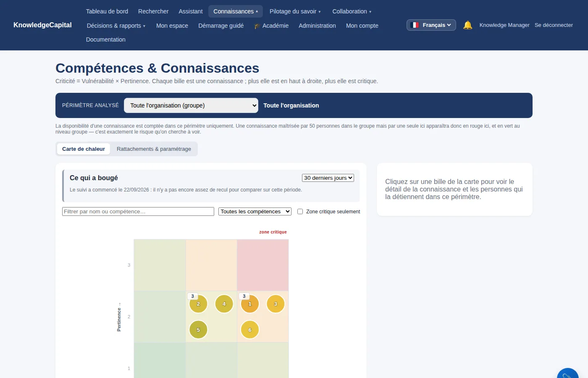
Task: Click the Se déconnecter link
Action: [554, 25]
